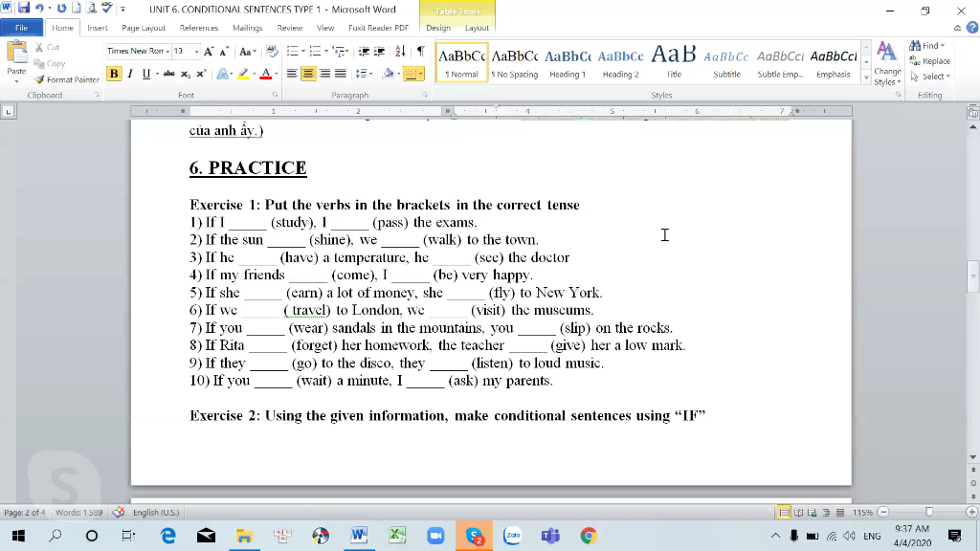Click the Replace button
The height and width of the screenshot is (551, 980).
930,61
